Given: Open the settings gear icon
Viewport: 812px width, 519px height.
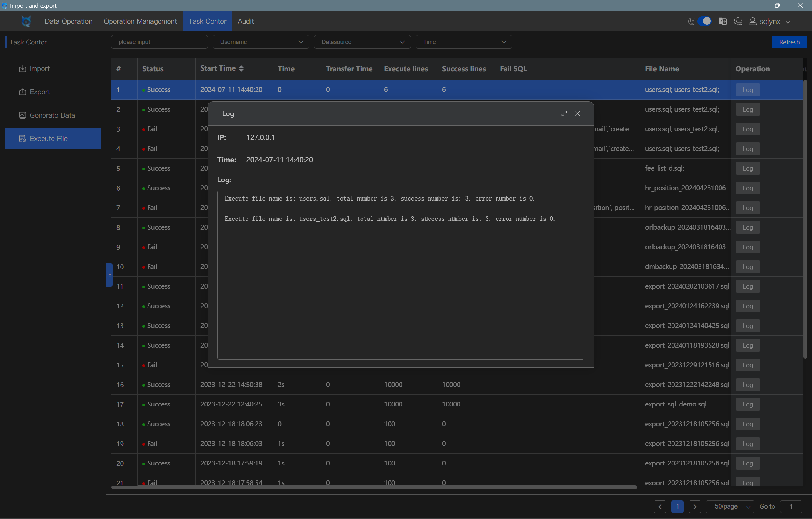Looking at the screenshot, I should (738, 22).
